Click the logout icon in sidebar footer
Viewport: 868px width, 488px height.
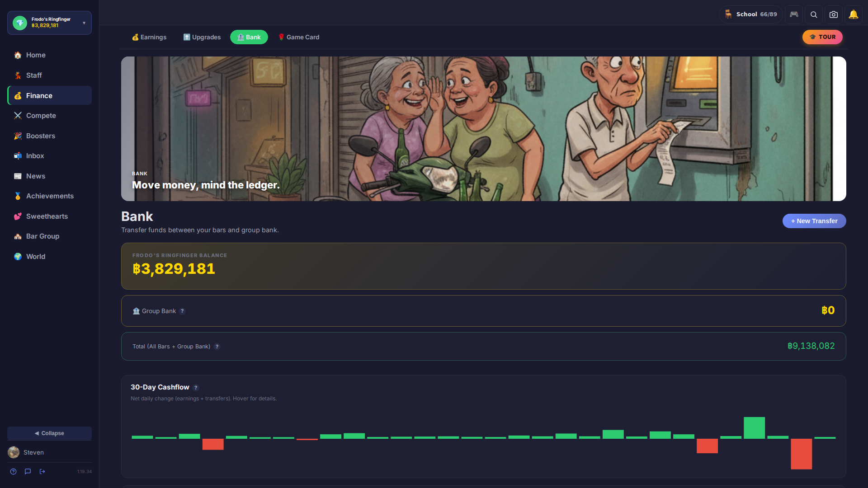(42, 472)
